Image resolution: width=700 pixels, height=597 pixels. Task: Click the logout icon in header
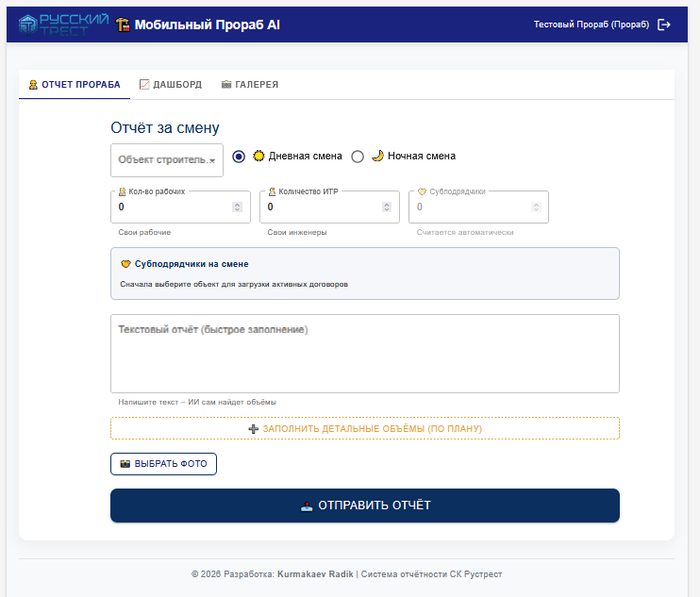pos(664,25)
